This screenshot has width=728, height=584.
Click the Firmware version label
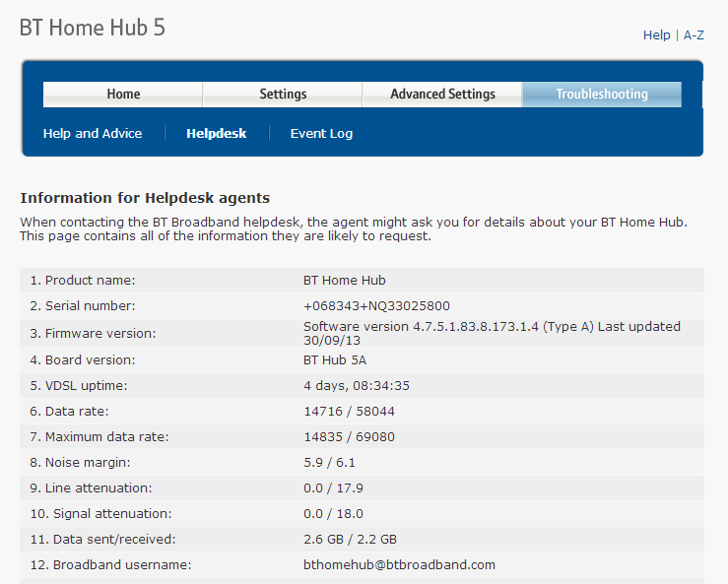pyautogui.click(x=93, y=333)
